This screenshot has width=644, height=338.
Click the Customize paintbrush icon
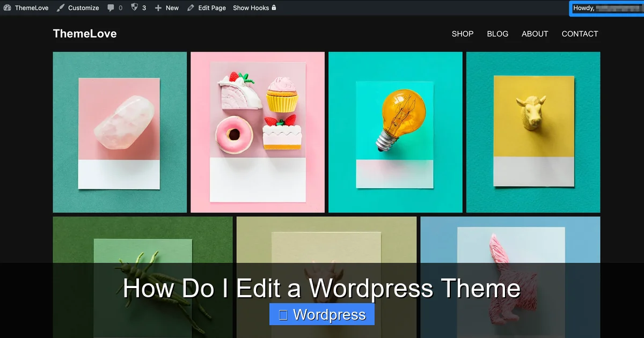60,8
